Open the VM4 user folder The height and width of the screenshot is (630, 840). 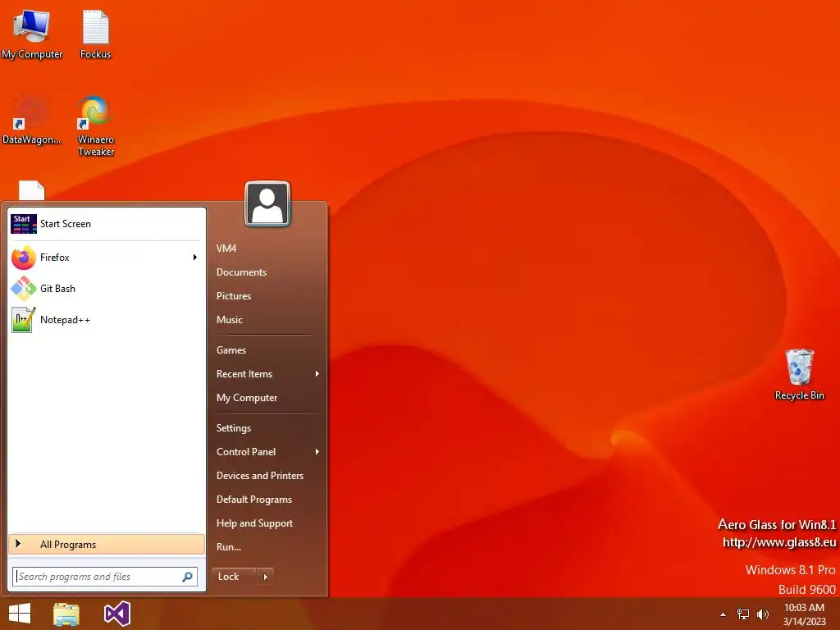(226, 249)
